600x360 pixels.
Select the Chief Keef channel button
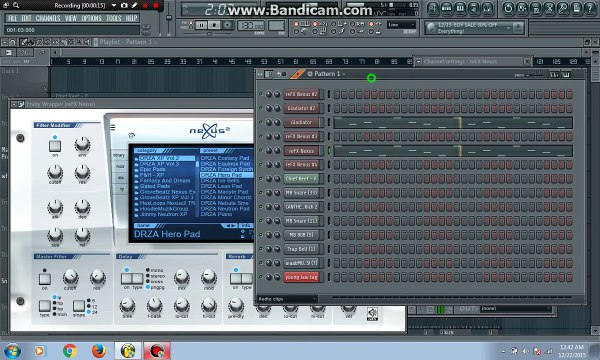pos(302,179)
